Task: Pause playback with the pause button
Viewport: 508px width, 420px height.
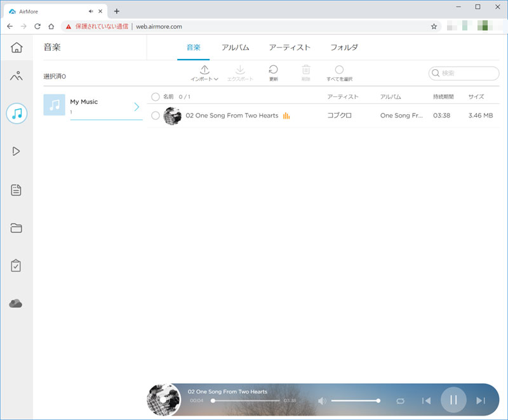Action: click(453, 400)
